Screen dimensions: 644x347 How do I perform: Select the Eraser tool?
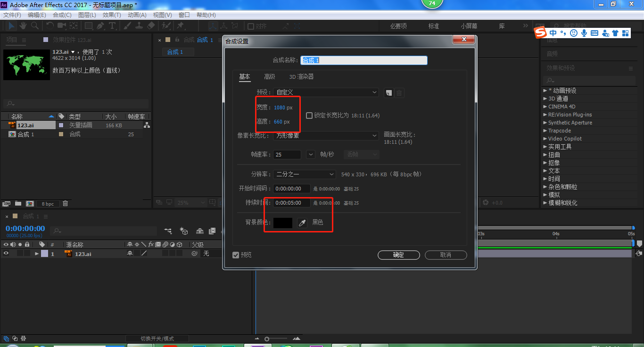tap(151, 26)
